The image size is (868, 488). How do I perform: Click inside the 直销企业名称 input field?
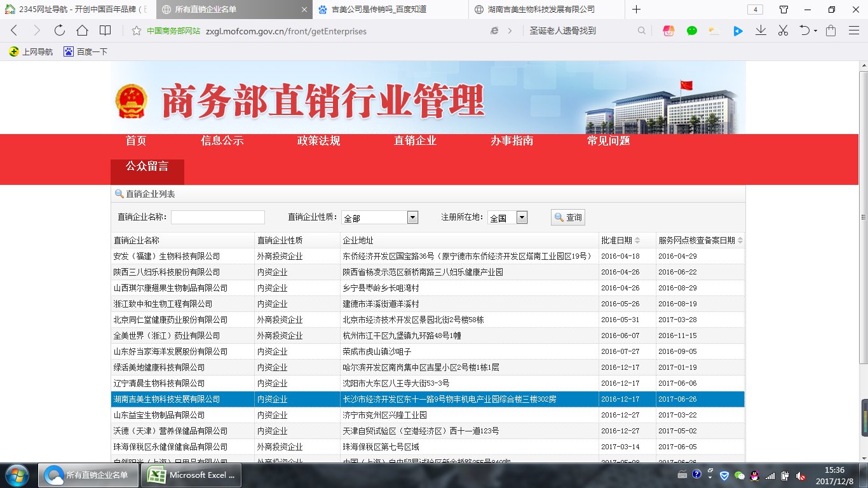(218, 217)
